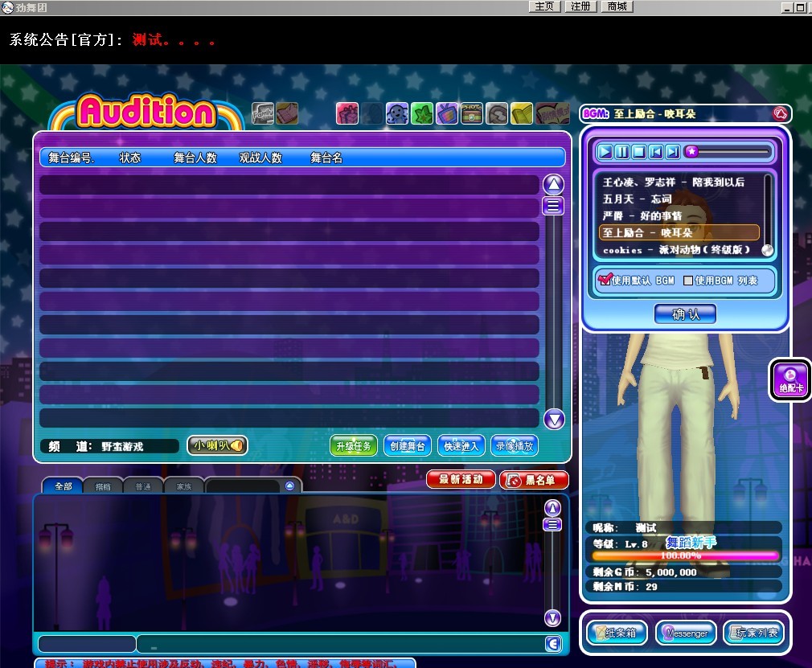The width and height of the screenshot is (812, 668).
Task: Click the BGM speaker icon
Action: click(x=778, y=113)
